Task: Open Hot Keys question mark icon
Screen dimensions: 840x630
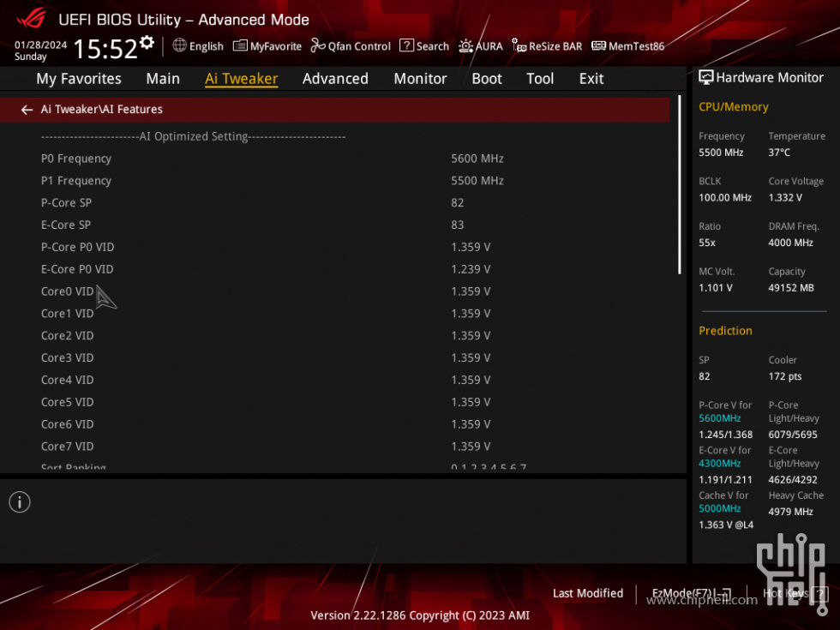Action: (x=819, y=593)
